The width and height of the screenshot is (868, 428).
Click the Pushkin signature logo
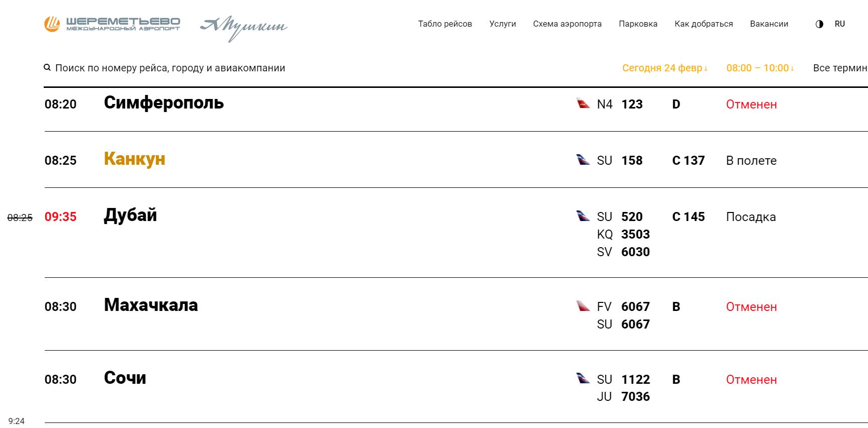click(x=244, y=29)
